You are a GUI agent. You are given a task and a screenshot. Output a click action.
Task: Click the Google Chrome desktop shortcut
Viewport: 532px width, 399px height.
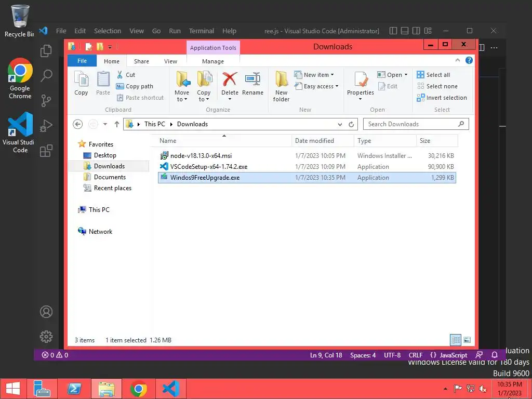(x=20, y=78)
